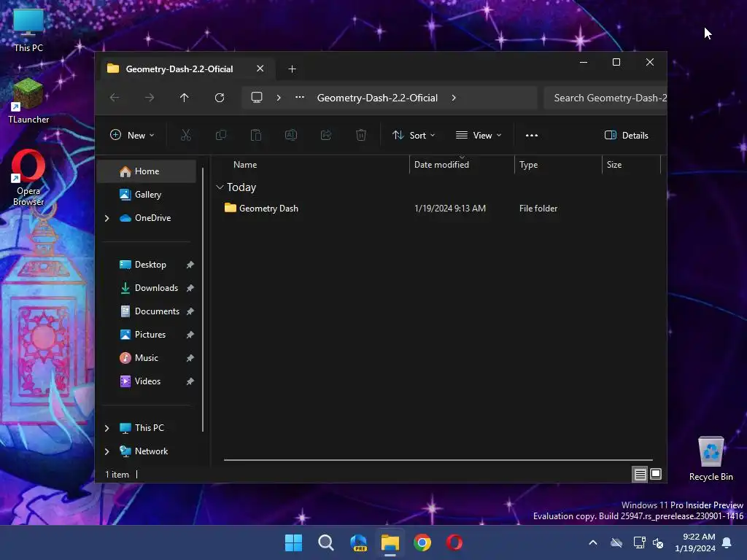Viewport: 747px width, 560px height.
Task: Open the View dropdown menu
Action: pos(479,135)
